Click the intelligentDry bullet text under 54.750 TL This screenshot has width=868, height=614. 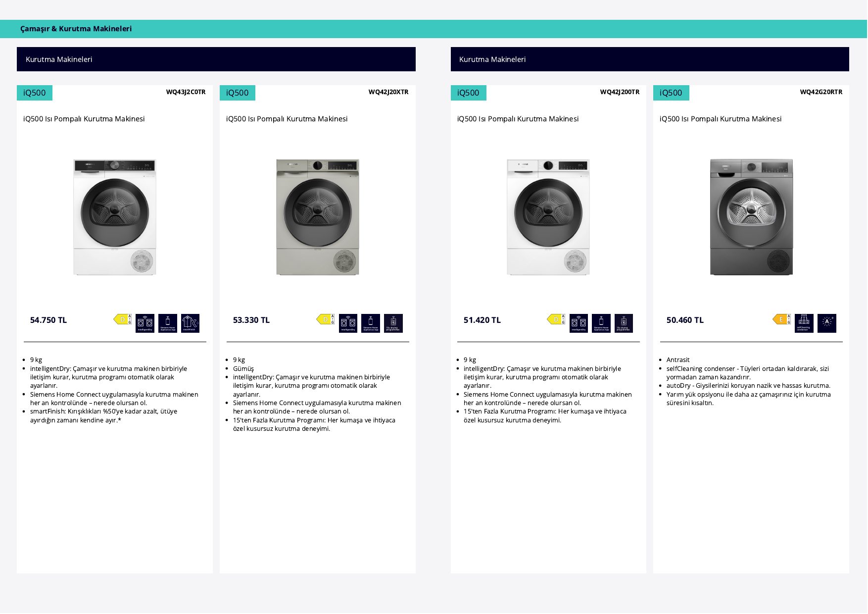108,377
